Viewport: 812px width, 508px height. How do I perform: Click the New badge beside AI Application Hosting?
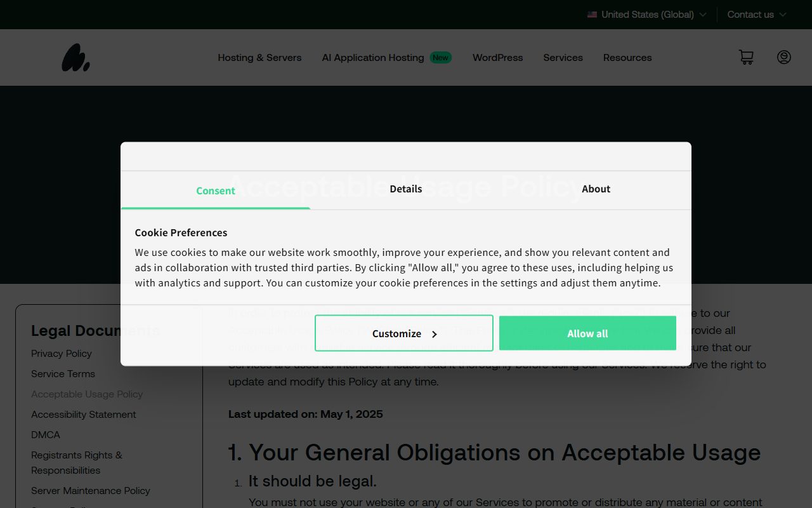coord(440,58)
